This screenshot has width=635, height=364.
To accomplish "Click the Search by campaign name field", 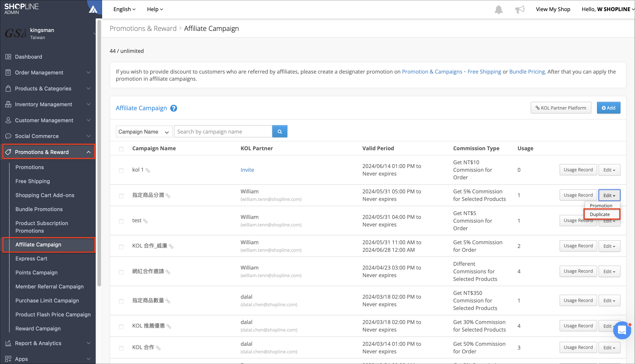I will [223, 132].
